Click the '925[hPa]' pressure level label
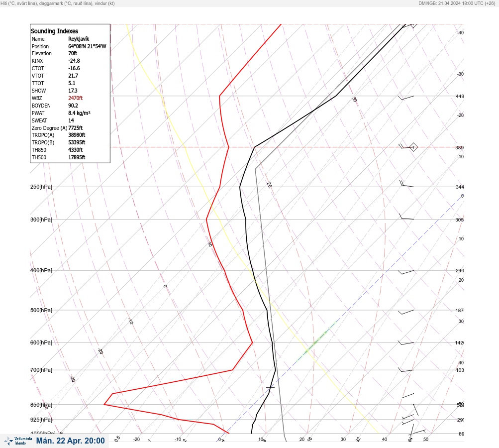 pyautogui.click(x=41, y=420)
